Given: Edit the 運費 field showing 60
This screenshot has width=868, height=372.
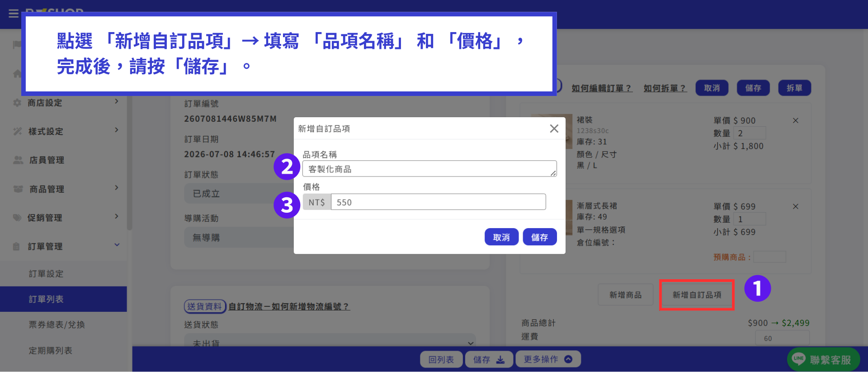Looking at the screenshot, I should pyautogui.click(x=782, y=338).
